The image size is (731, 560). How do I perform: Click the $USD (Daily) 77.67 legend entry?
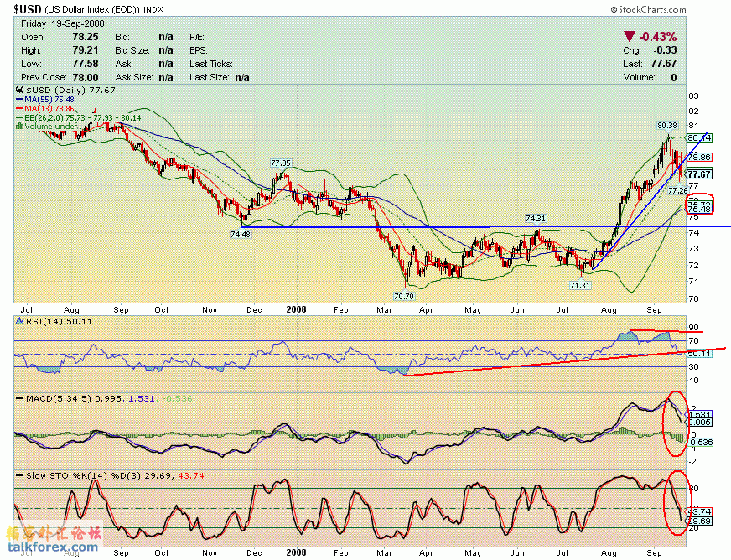(x=70, y=90)
